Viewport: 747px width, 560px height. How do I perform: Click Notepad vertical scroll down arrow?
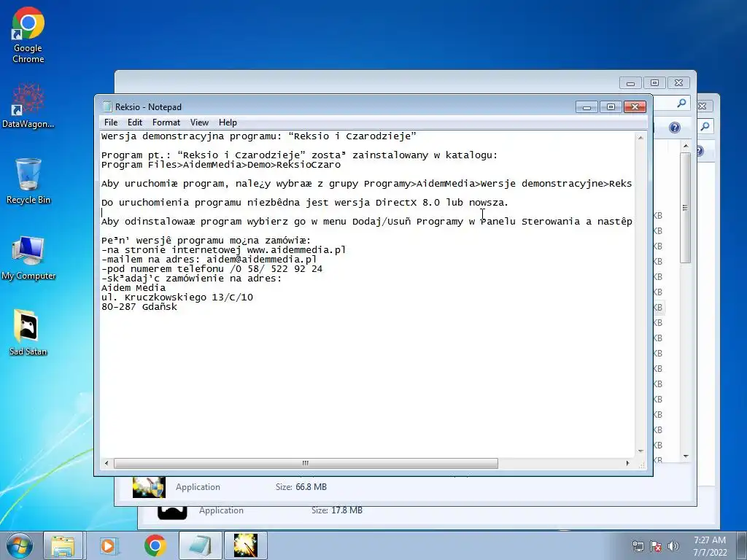(x=640, y=451)
